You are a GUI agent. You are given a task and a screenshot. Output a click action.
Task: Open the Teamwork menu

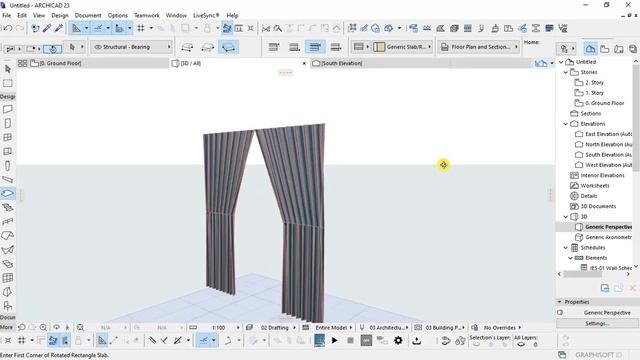click(x=147, y=16)
